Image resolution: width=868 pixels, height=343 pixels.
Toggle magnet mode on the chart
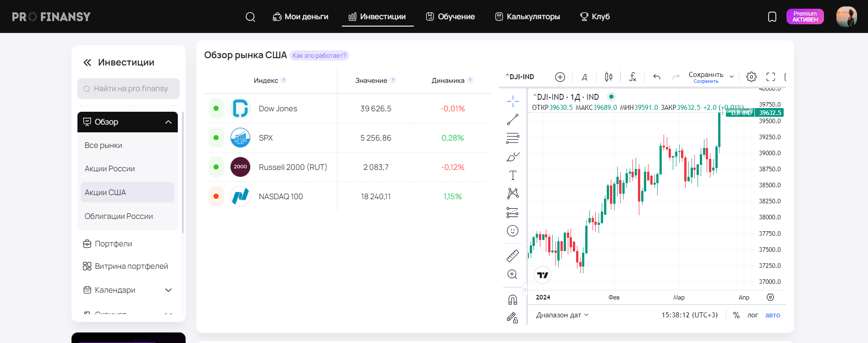tap(513, 300)
